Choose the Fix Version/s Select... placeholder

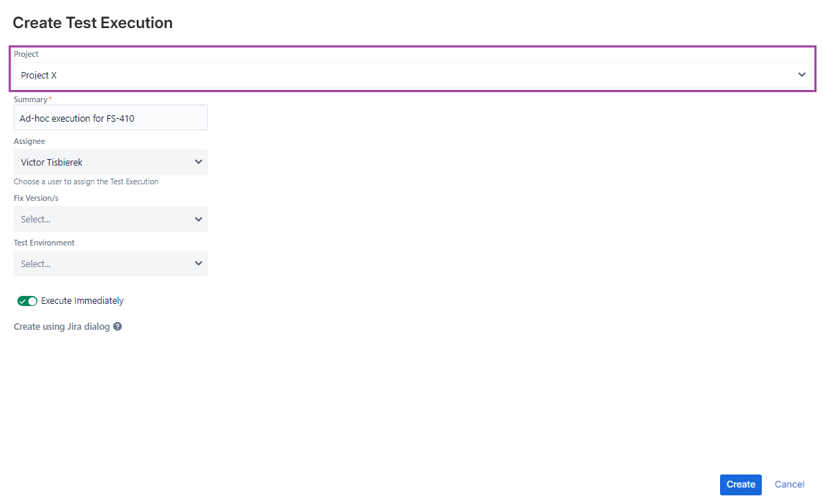[36, 220]
